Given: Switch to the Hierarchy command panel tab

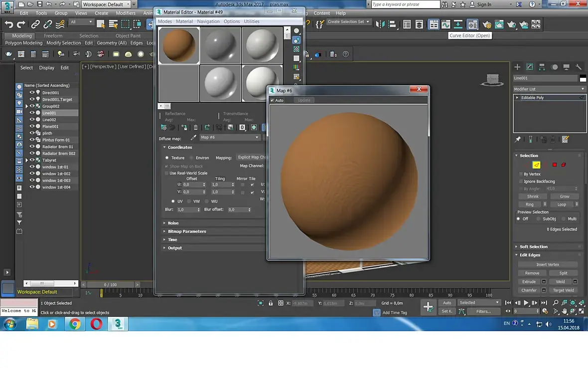Looking at the screenshot, I should click(x=542, y=67).
